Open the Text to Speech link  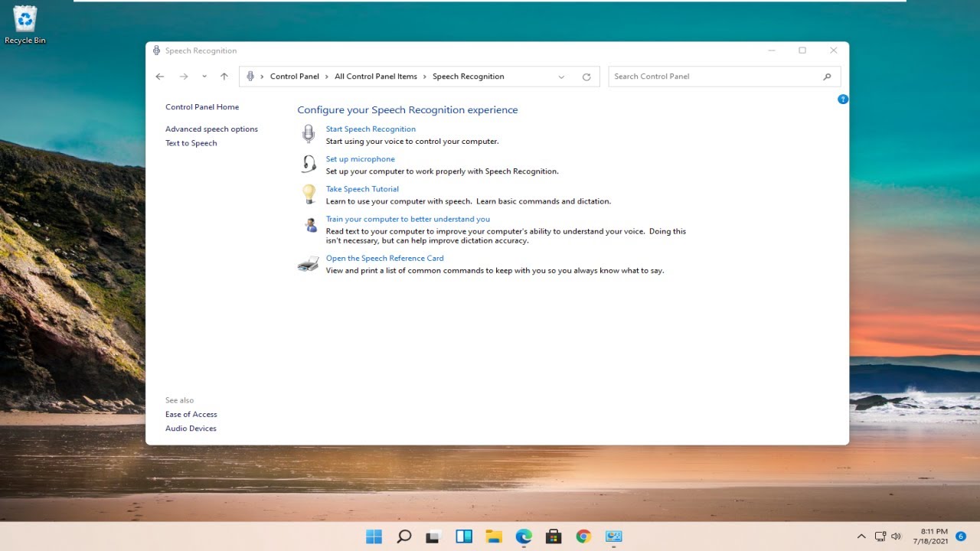pos(191,143)
